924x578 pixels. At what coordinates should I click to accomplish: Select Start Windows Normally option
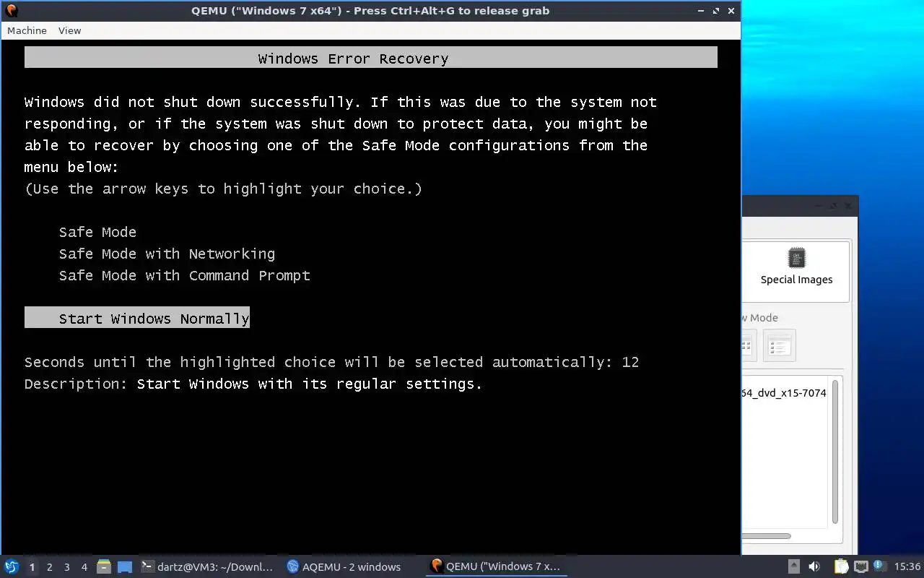point(137,318)
